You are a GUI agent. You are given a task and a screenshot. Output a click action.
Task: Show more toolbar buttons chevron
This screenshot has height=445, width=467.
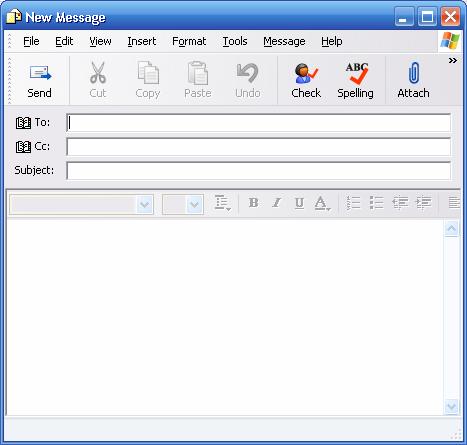[452, 60]
